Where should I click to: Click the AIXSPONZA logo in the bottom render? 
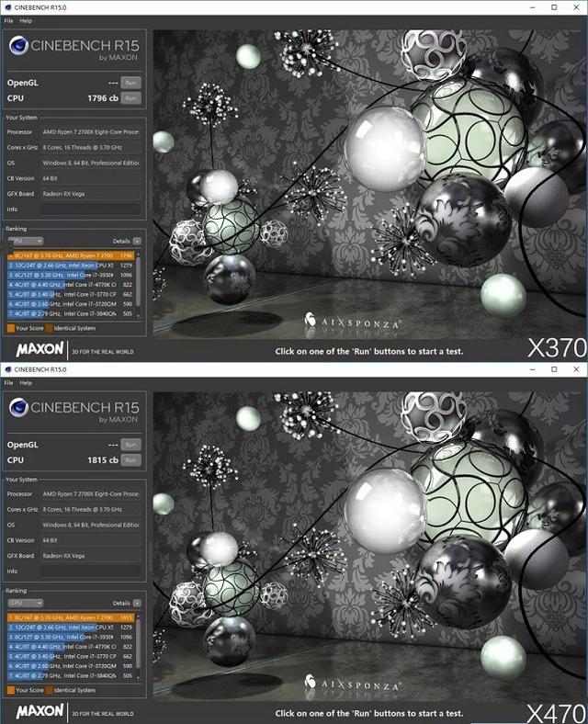[x=352, y=683]
